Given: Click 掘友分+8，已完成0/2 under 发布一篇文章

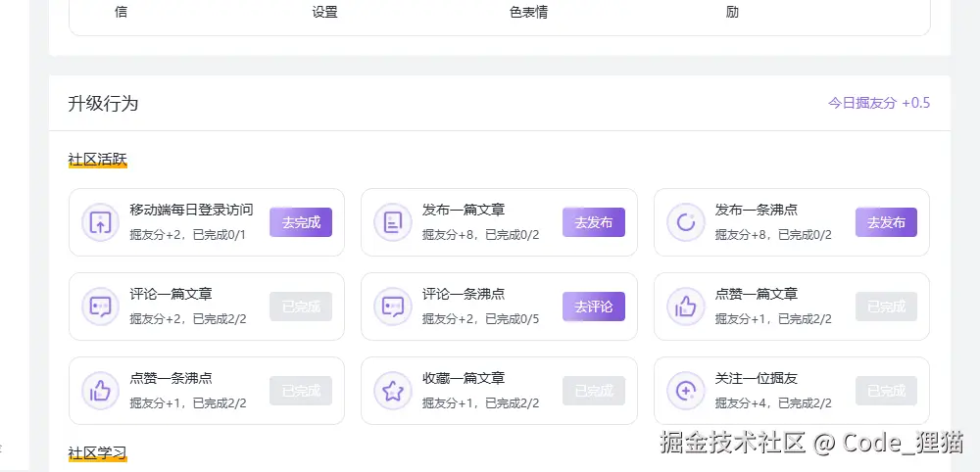Looking at the screenshot, I should [480, 235].
